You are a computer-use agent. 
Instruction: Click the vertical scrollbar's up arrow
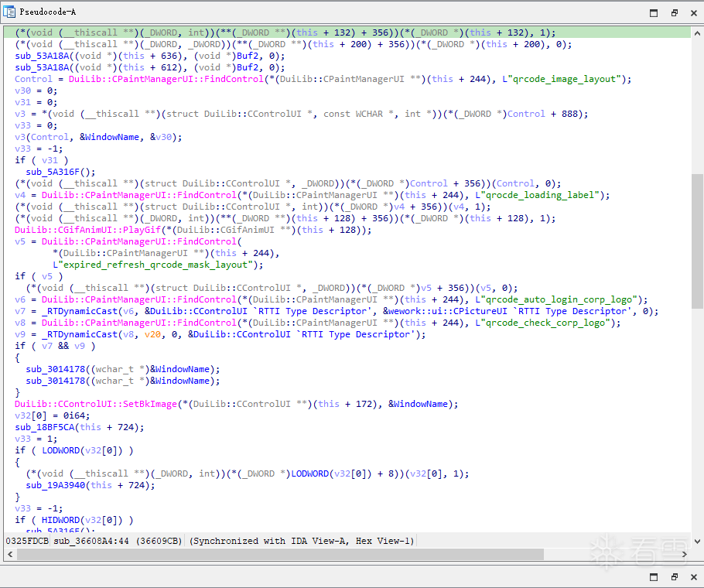697,32
